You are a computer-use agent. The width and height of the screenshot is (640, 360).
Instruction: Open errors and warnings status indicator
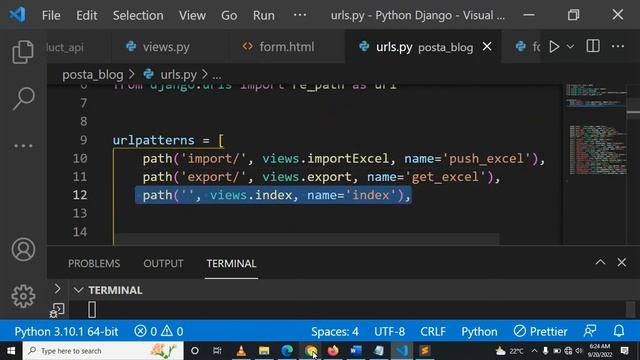(159, 331)
